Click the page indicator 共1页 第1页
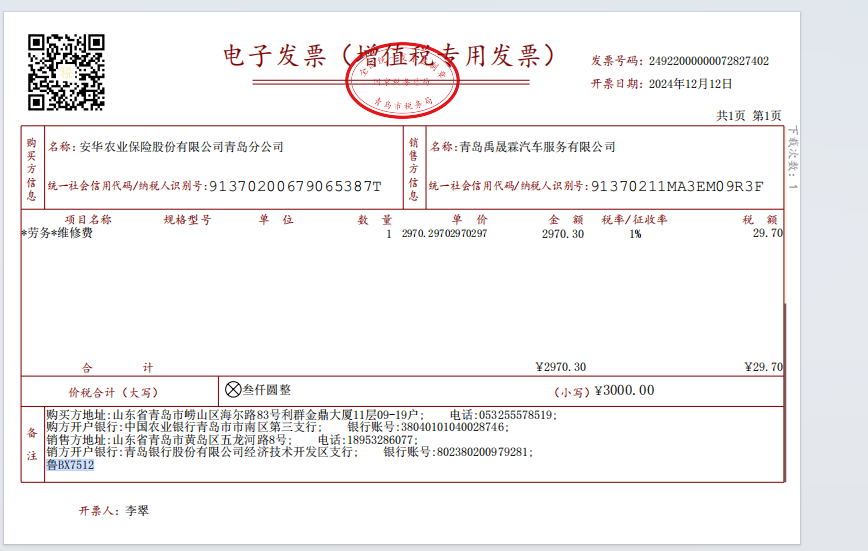This screenshot has height=551, width=868. coord(749,116)
